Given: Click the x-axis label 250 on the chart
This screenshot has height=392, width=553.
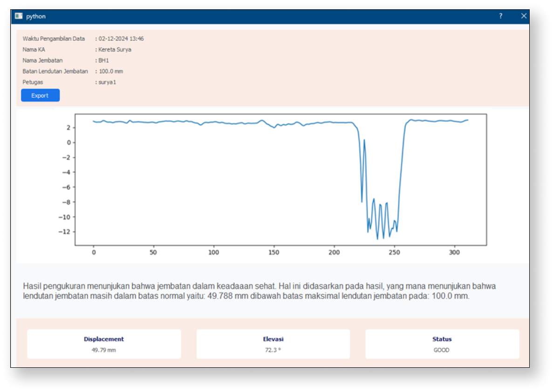Looking at the screenshot, I should [x=394, y=252].
